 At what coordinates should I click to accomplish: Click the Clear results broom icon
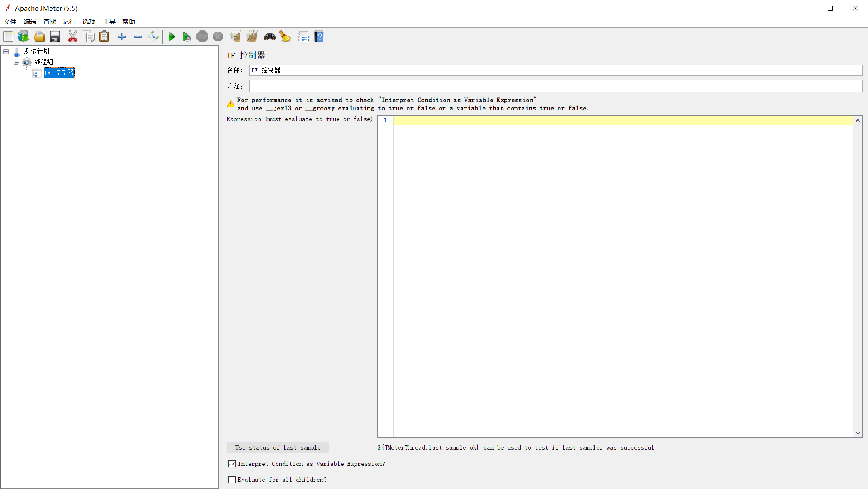pos(236,37)
